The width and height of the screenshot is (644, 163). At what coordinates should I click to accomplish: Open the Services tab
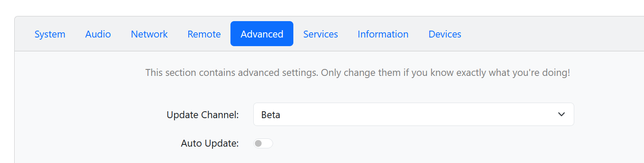tap(320, 34)
